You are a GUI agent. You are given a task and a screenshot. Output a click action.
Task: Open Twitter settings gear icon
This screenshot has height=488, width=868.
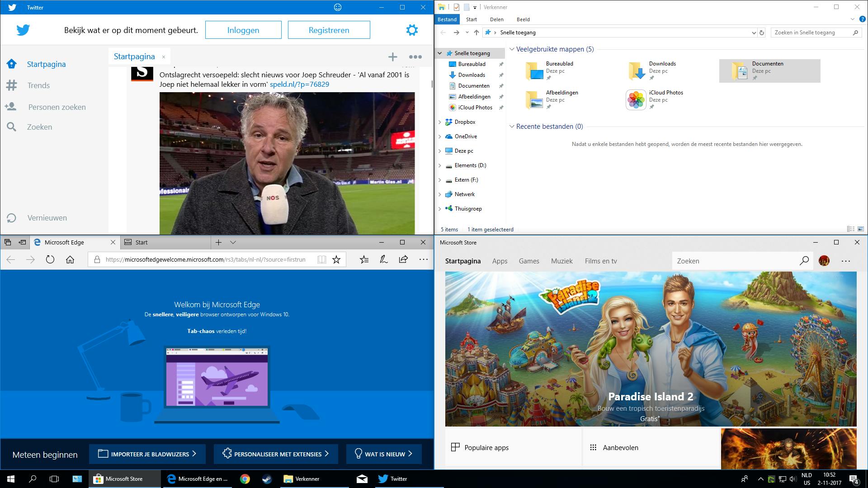(x=412, y=30)
